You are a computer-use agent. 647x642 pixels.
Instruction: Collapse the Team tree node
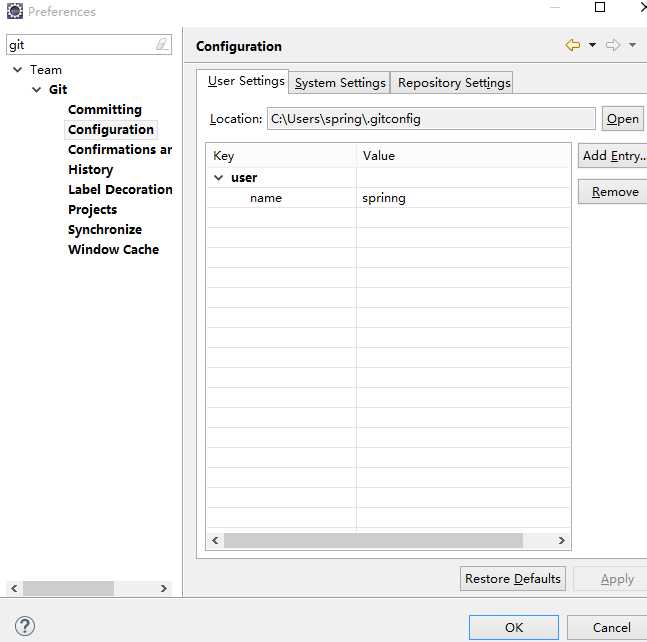(x=17, y=69)
